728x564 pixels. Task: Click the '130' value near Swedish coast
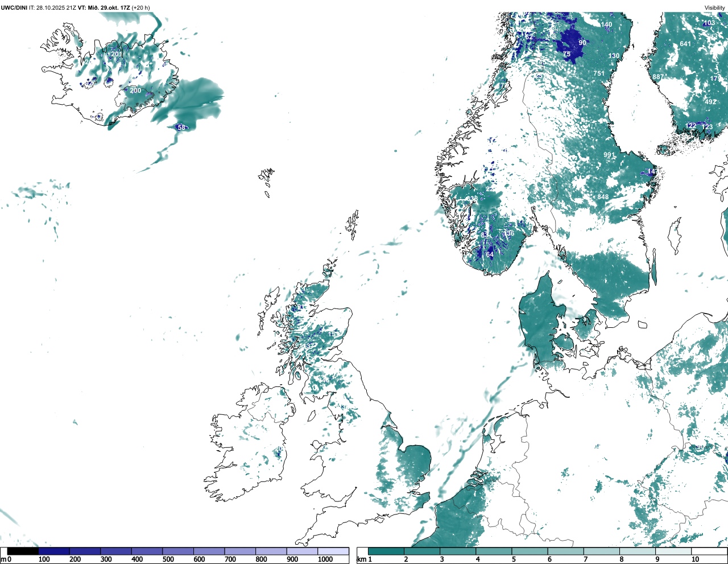click(x=614, y=56)
